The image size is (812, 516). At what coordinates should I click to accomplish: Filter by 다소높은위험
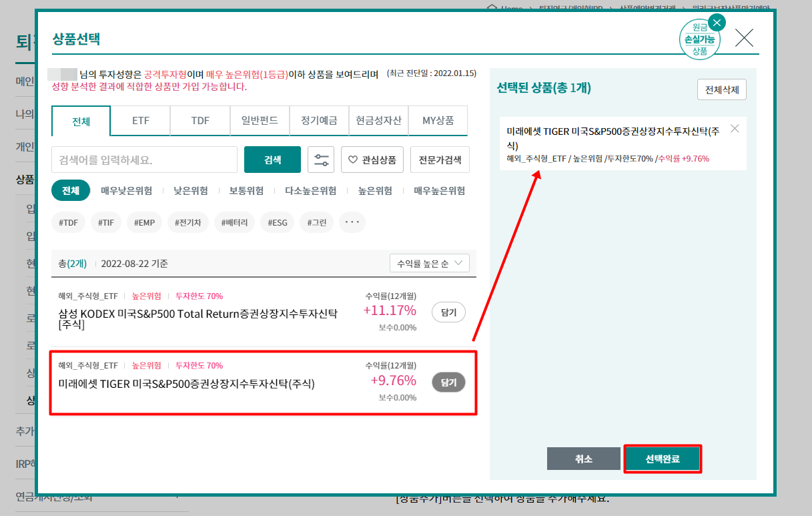pyautogui.click(x=310, y=191)
